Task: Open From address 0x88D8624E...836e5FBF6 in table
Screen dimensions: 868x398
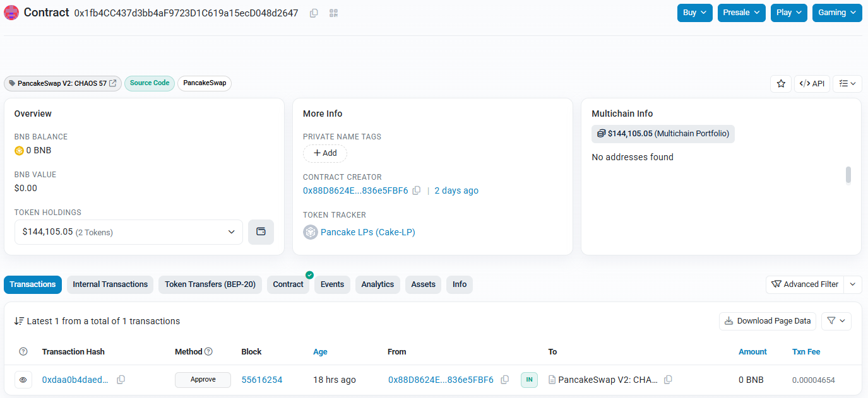Action: 441,380
